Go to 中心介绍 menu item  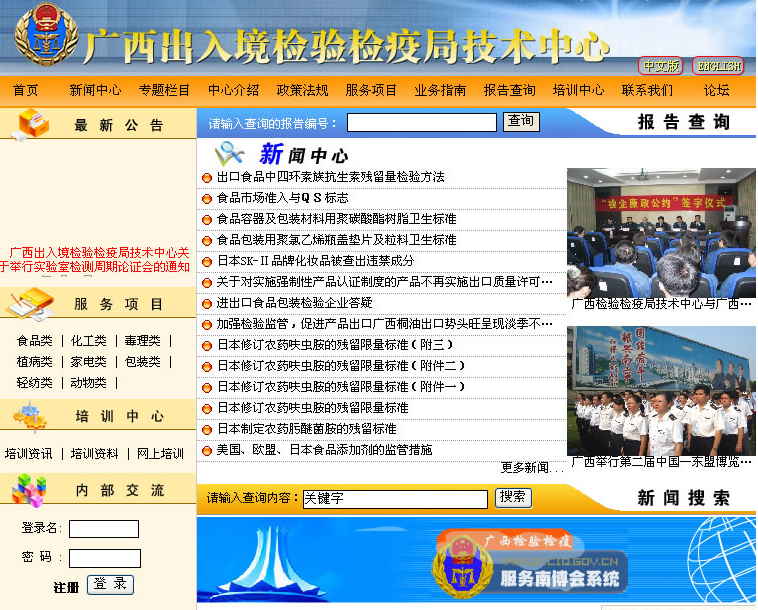coord(233,90)
